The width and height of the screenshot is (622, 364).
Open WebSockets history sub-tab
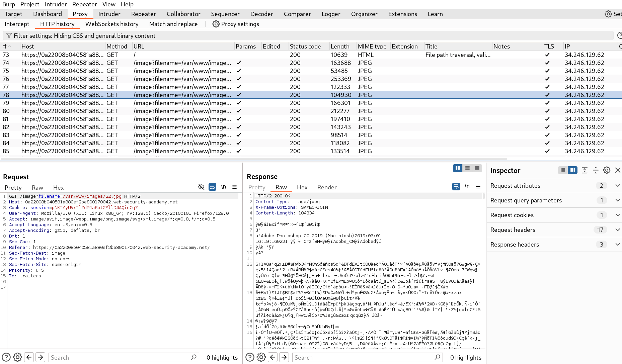(x=112, y=24)
